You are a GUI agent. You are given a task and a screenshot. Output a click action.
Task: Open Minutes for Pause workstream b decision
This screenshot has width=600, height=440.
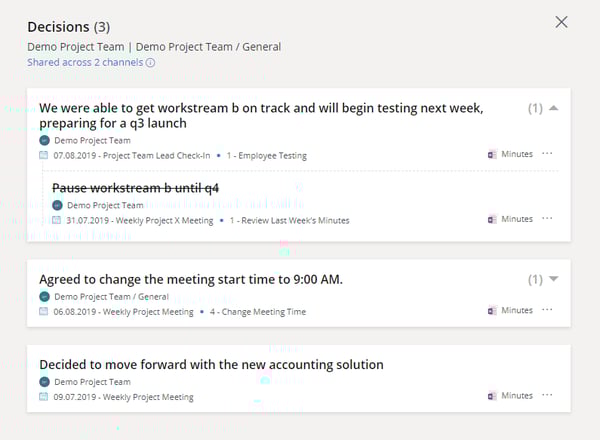[x=510, y=219]
